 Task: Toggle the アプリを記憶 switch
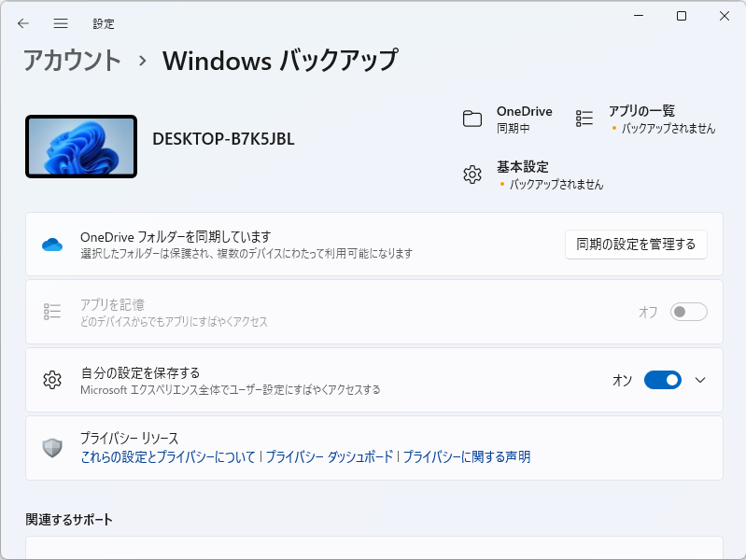688,312
